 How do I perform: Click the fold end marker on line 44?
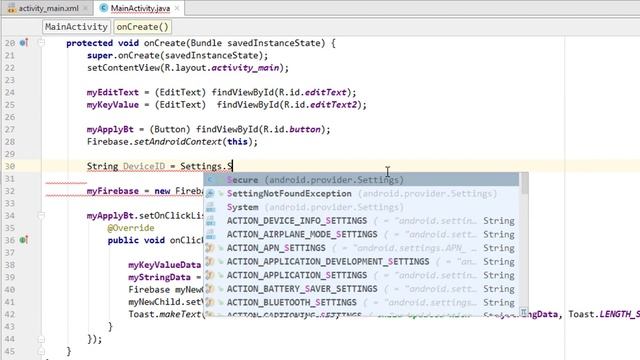[x=41, y=339]
